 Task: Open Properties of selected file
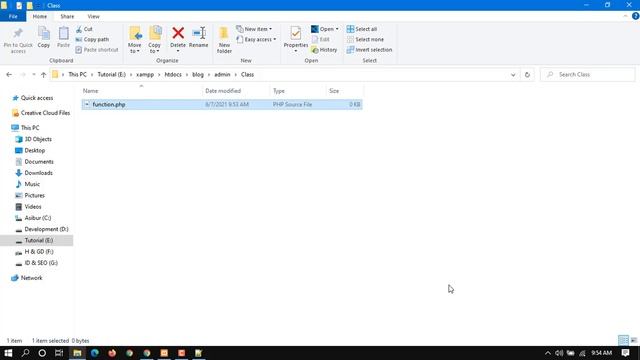point(296,38)
